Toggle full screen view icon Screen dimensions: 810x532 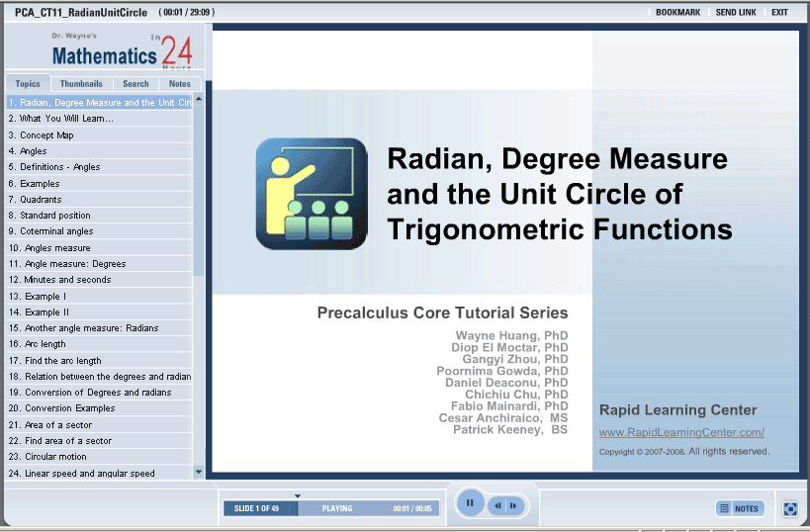[790, 508]
